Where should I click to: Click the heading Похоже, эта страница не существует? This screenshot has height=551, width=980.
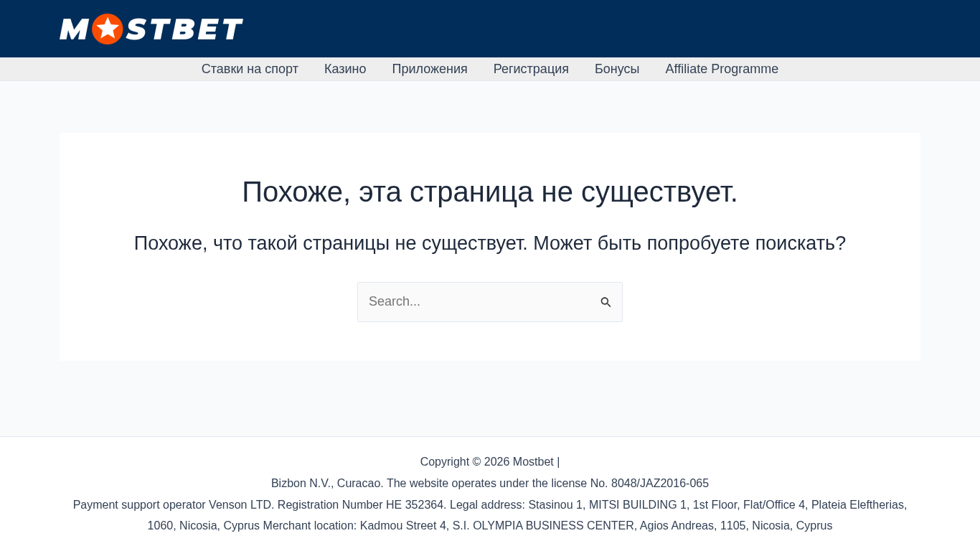[x=490, y=192]
